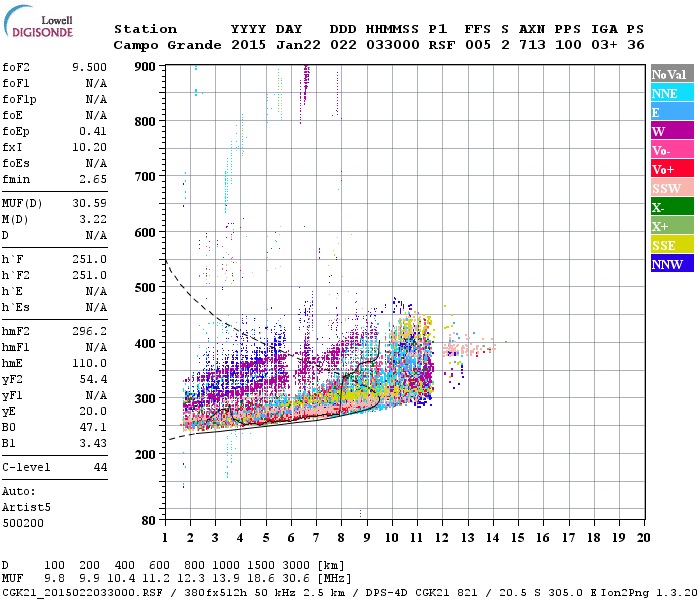
Task: Click the hmF1 N/A value
Action: (96, 347)
